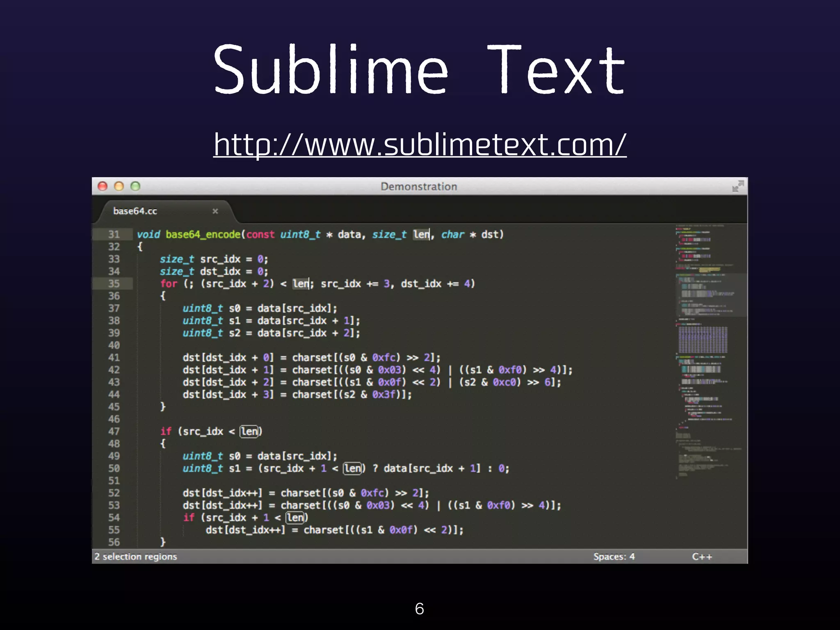Image resolution: width=840 pixels, height=630 pixels.
Task: Click 'charset' on line 55
Action: (324, 530)
